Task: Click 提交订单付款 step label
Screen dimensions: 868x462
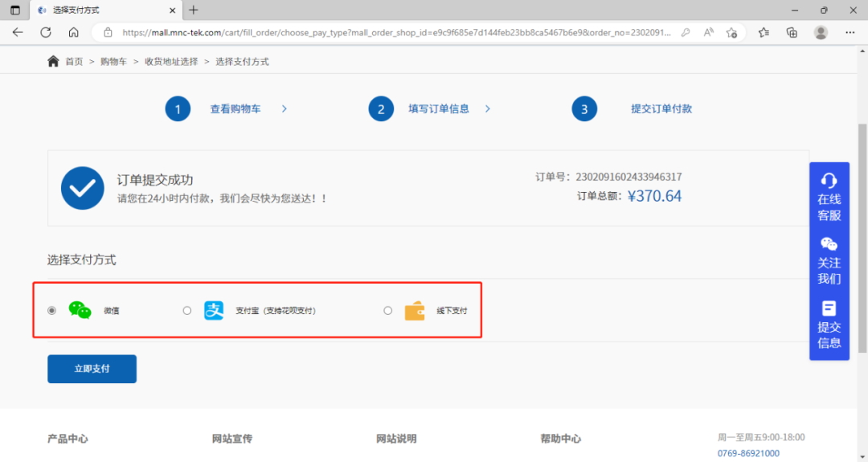Action: [x=661, y=109]
